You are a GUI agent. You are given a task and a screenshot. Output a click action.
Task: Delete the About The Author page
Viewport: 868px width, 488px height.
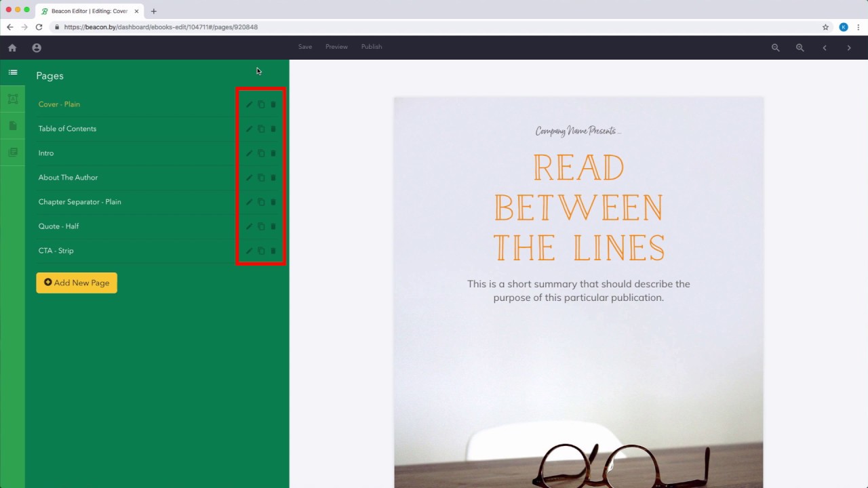tap(273, 178)
